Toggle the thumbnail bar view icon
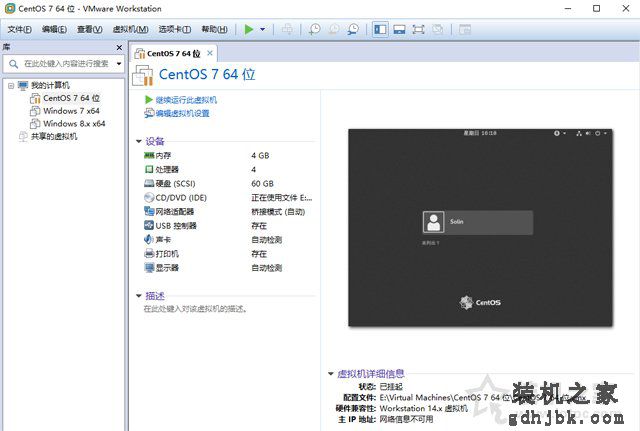This screenshot has width=640, height=431. (x=399, y=29)
